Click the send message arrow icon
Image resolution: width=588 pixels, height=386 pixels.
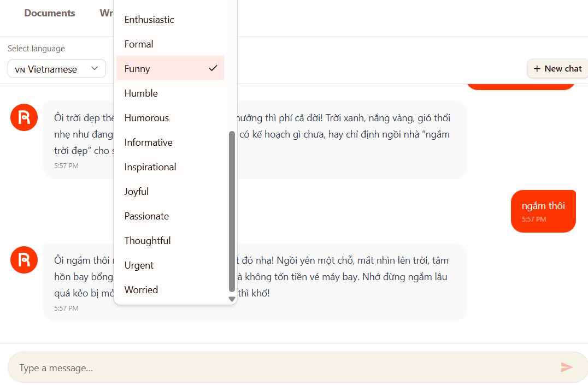pyautogui.click(x=566, y=367)
